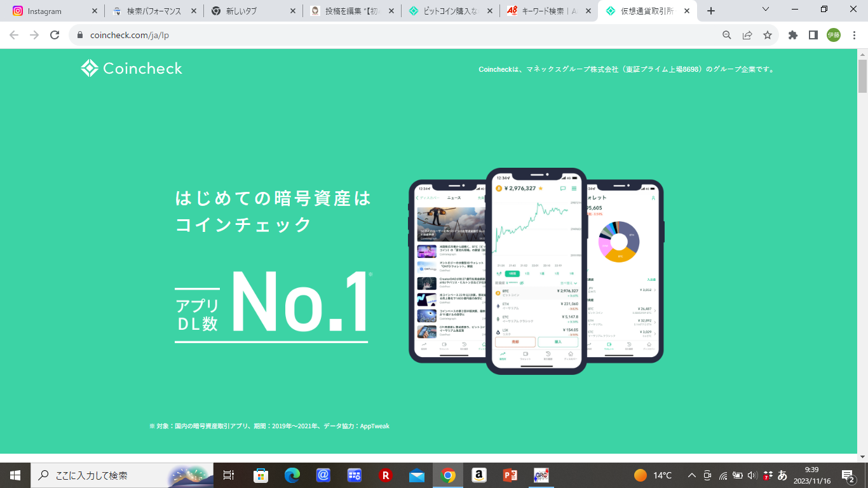The height and width of the screenshot is (488, 868).
Task: Open the Windows notification center
Action: pyautogui.click(x=848, y=475)
